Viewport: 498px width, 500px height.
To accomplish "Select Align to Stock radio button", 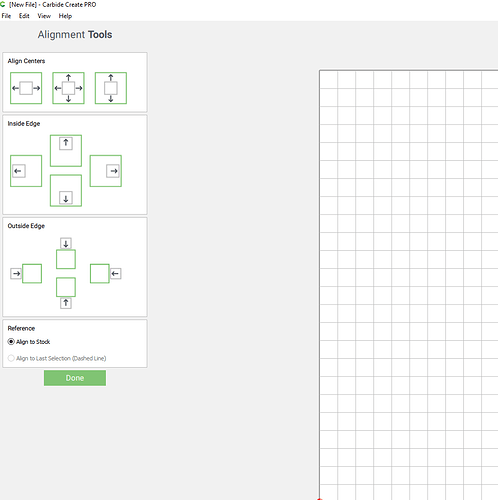I will 11,342.
